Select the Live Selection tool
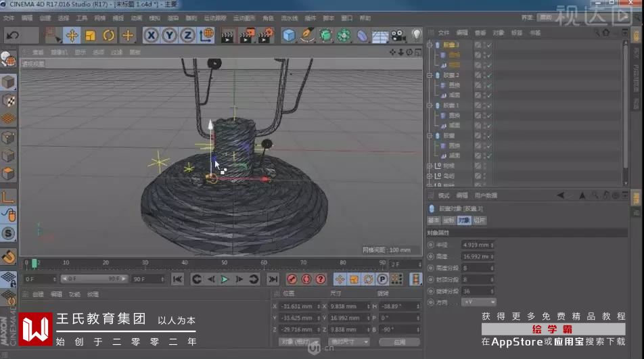The width and height of the screenshot is (644, 359). [x=53, y=35]
